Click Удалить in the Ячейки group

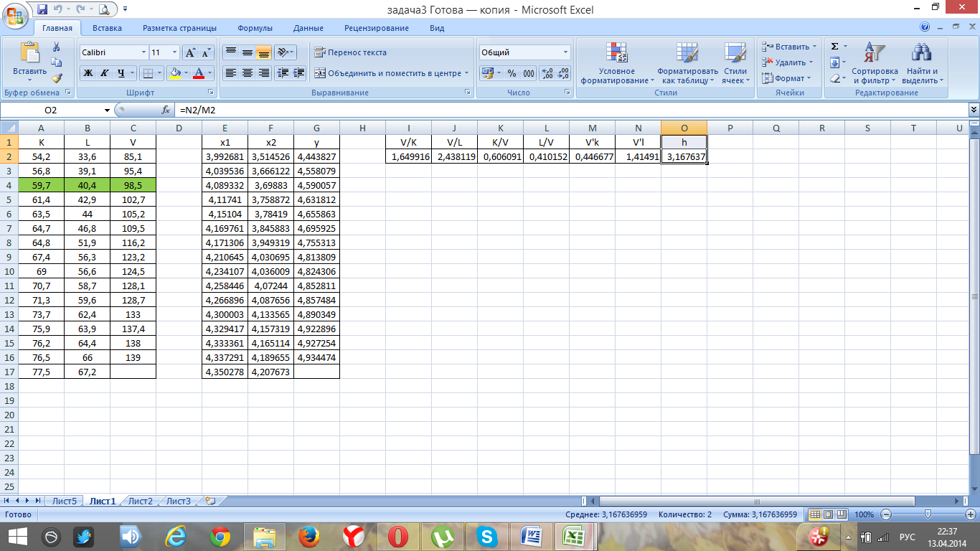click(787, 62)
